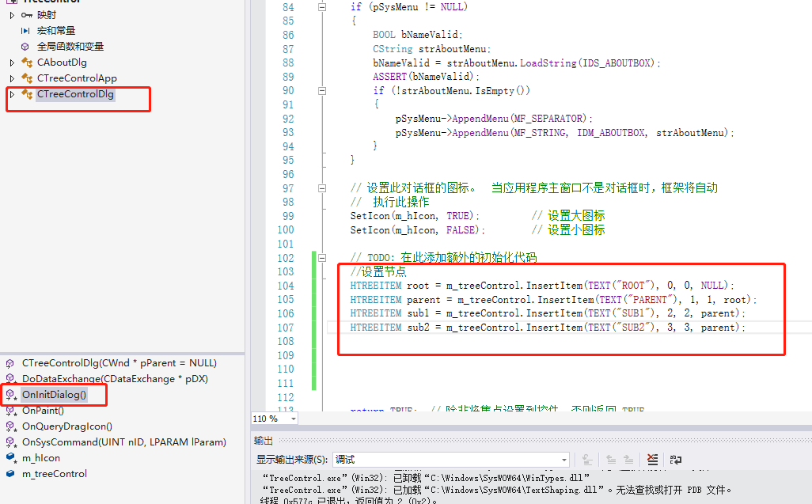The height and width of the screenshot is (504, 812).
Task: Select the CAboutDlg class
Action: [x=62, y=63]
